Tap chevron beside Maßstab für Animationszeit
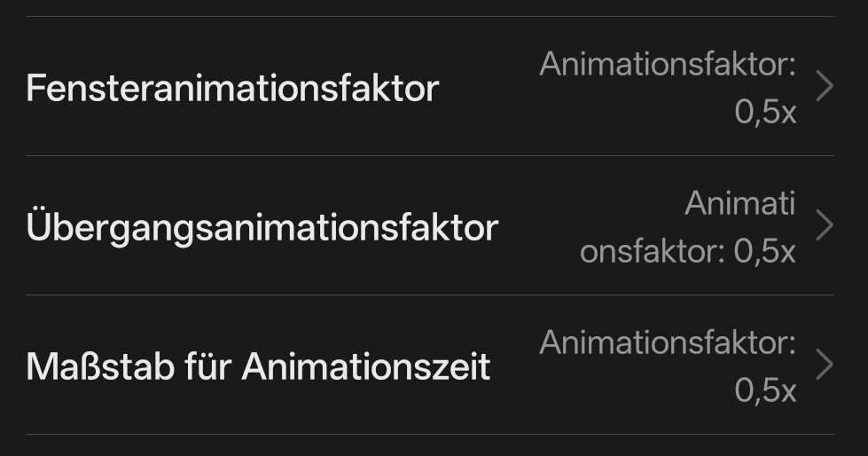Viewport: 868px width, 456px height. click(825, 366)
